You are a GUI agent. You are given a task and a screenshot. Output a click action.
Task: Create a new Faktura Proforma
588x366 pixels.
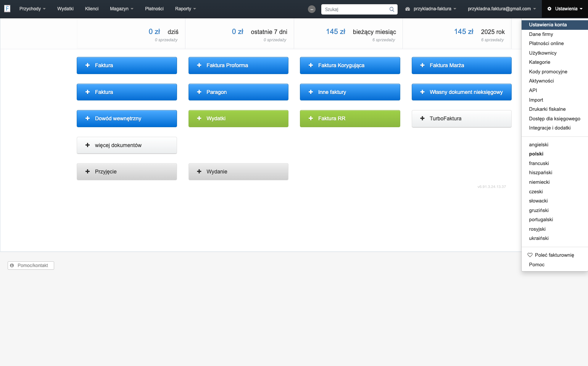pos(238,65)
